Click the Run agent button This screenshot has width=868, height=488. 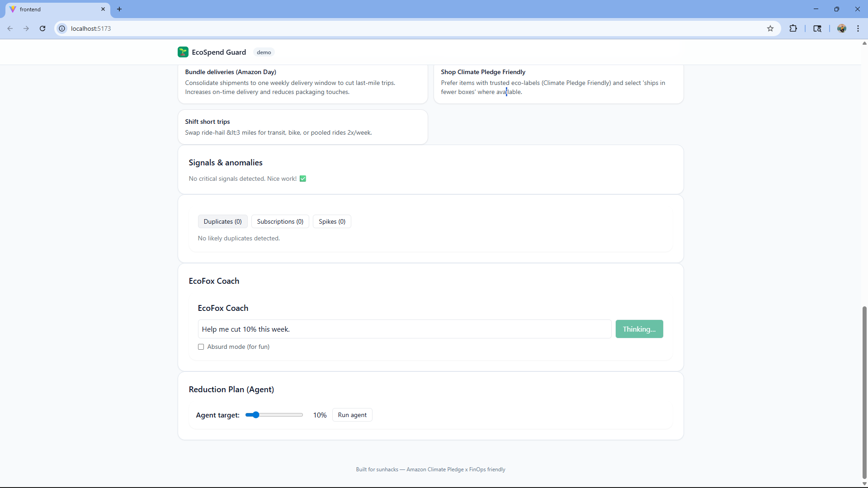pos(352,415)
